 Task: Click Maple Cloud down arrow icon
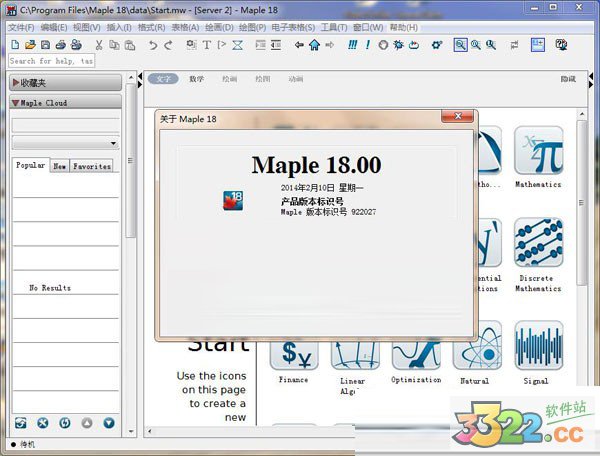(109, 423)
